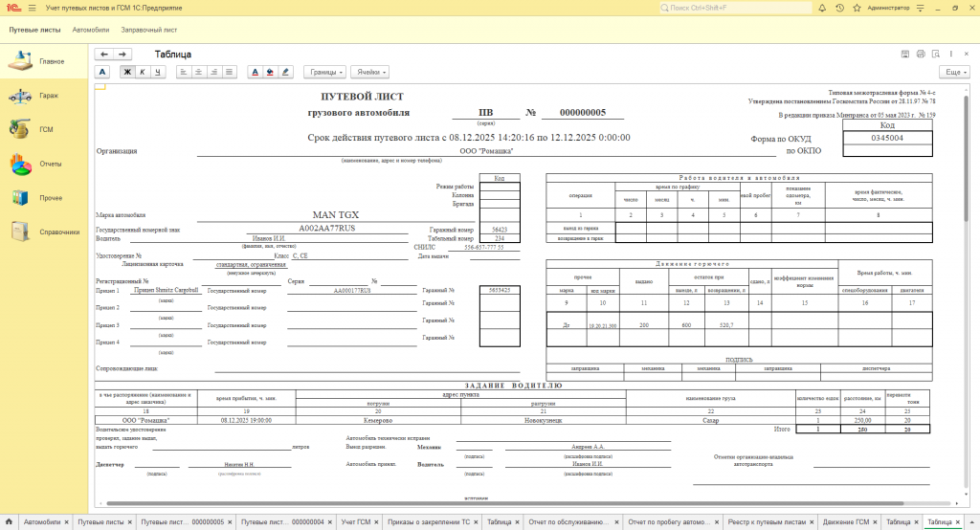Close the 'Учет ГСМ' bottom tab
Viewport: 980px width, 530px height.
pyautogui.click(x=375, y=522)
